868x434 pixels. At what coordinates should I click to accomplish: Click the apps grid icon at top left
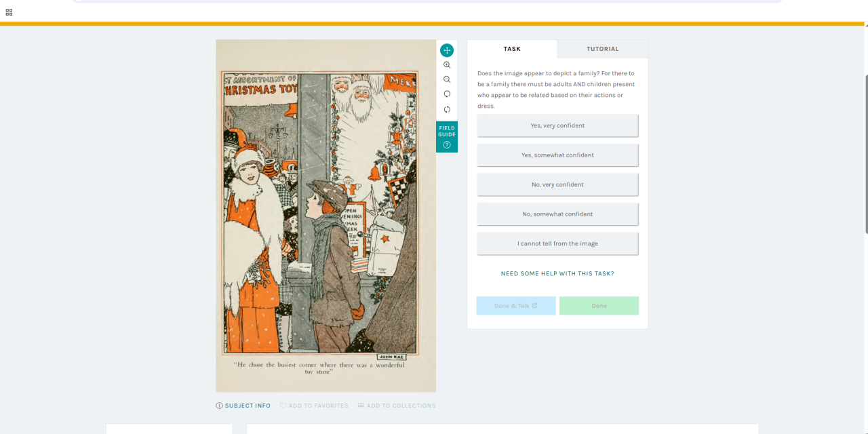click(9, 12)
